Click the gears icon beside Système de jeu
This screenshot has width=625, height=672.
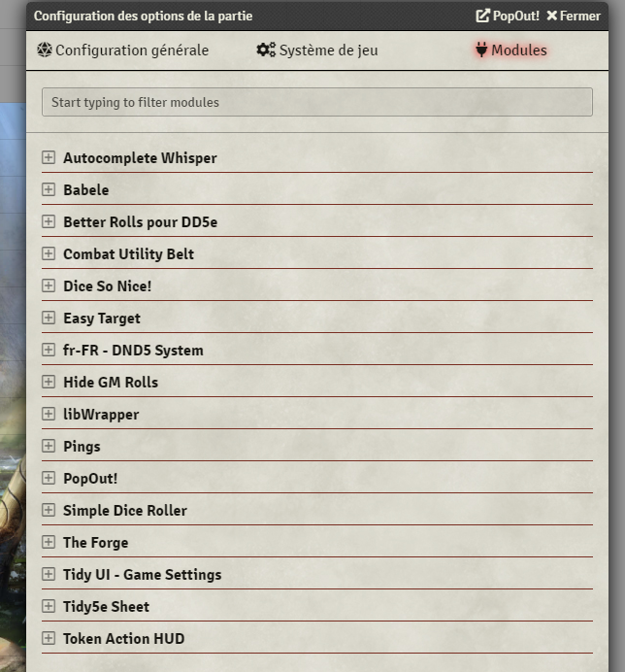(x=266, y=50)
